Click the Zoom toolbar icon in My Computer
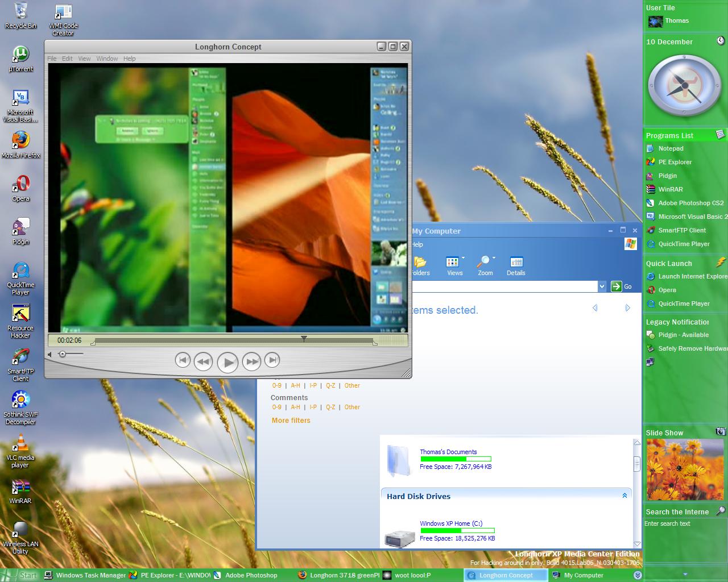Screen dimensions: 728x582 [485, 266]
